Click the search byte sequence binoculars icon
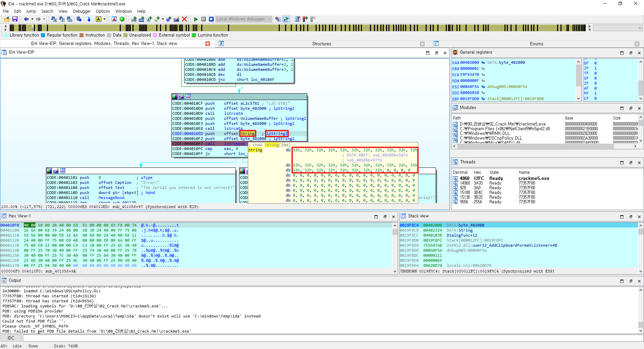644x349 pixels. [x=69, y=19]
